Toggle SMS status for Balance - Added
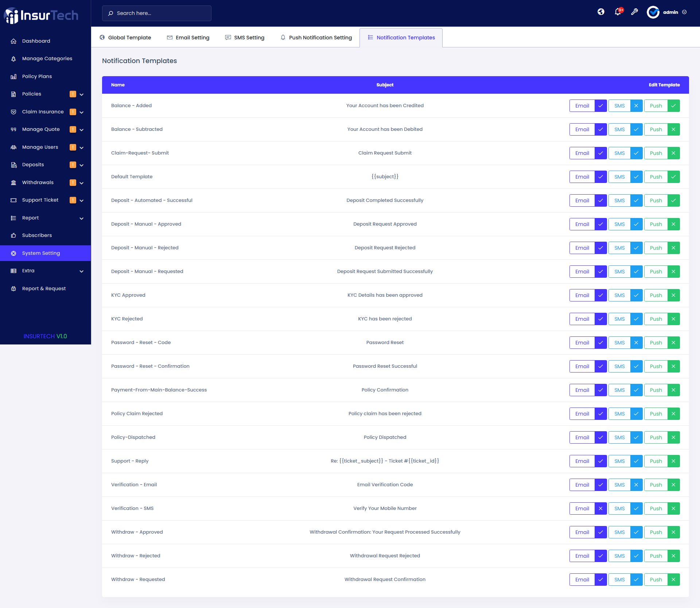The height and width of the screenshot is (608, 700). [636, 106]
